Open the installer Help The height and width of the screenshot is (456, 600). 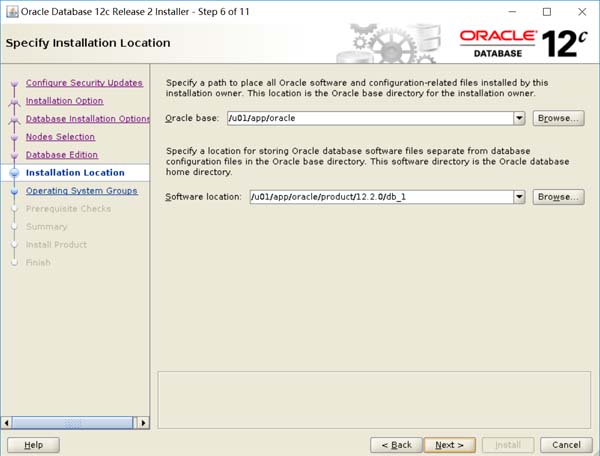(x=33, y=445)
